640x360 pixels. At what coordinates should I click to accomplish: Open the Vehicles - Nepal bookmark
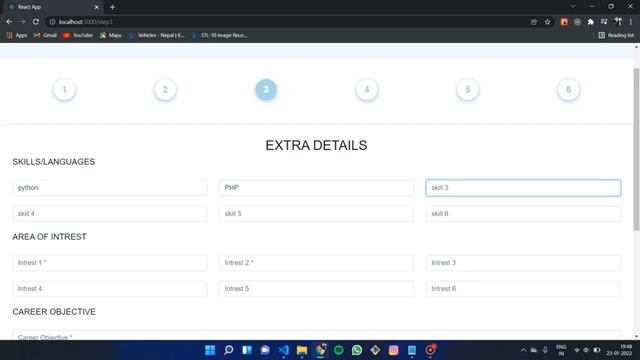click(156, 36)
